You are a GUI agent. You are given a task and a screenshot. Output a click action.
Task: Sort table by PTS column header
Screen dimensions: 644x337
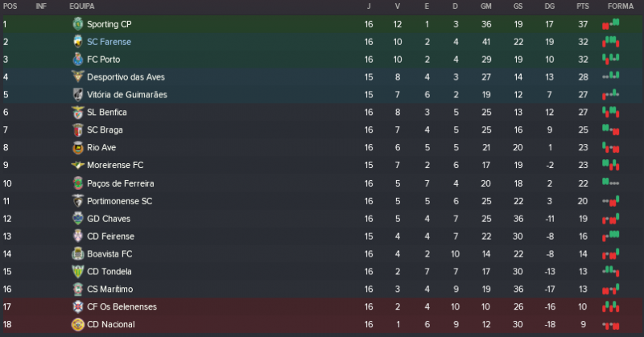[x=583, y=6]
